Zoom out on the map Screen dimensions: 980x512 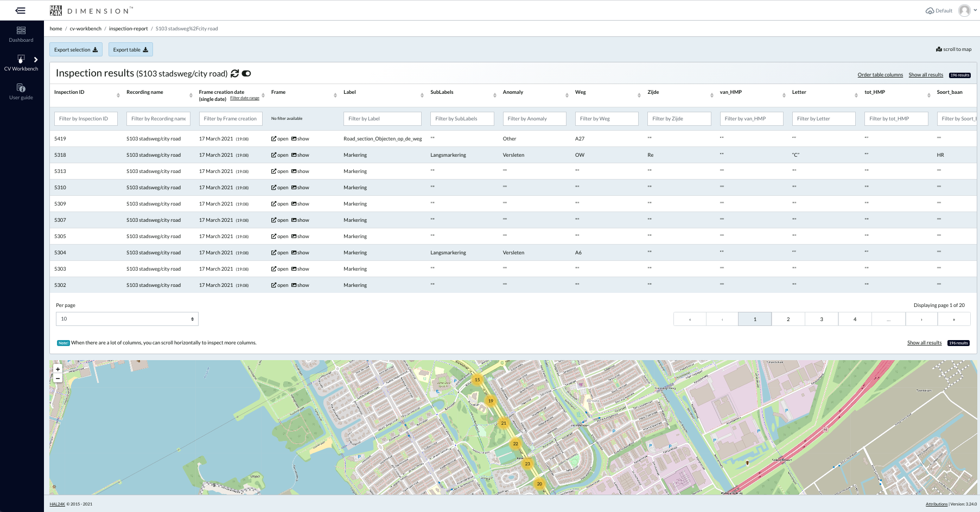[58, 379]
